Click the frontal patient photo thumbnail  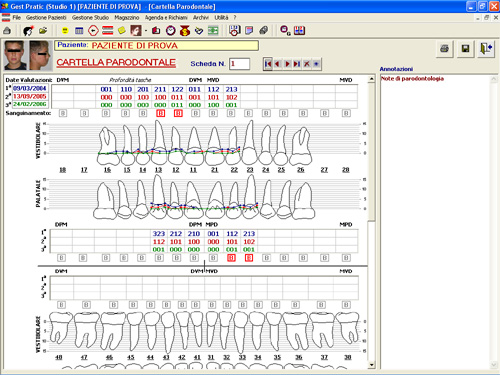tap(15, 55)
